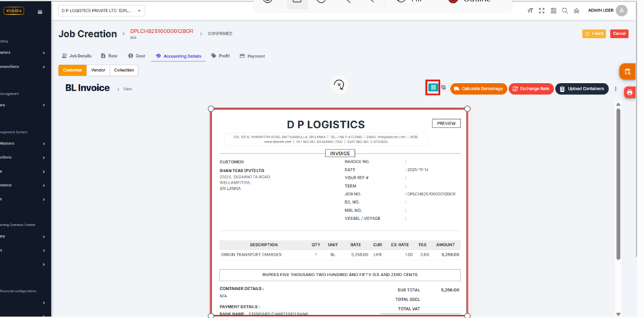Click the orange clipboard search floating icon
Viewport: 644px width, 318px height.
628,71
